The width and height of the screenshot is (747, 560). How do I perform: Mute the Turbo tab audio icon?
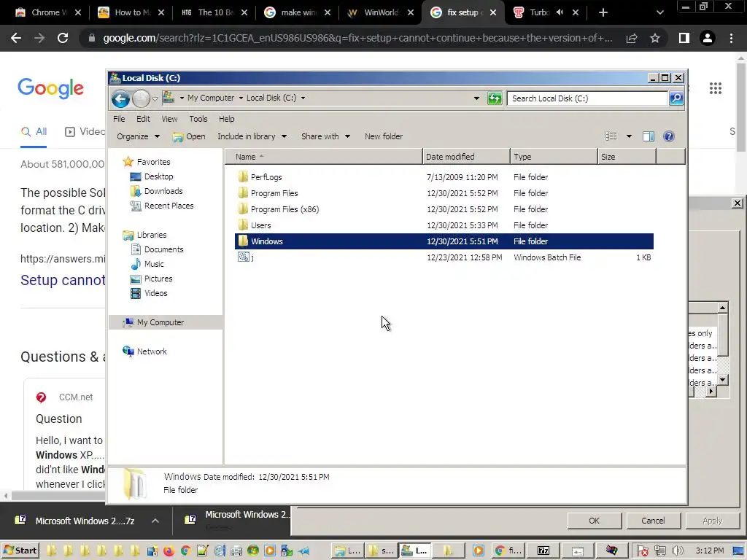pyautogui.click(x=560, y=12)
